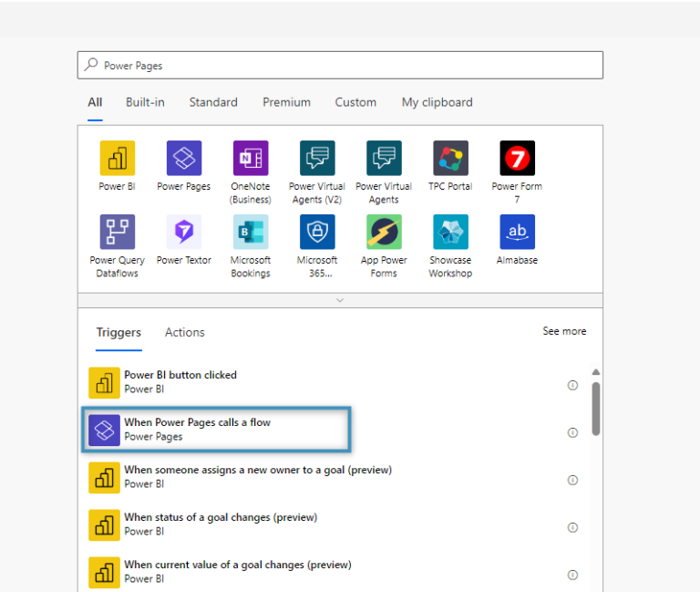The width and height of the screenshot is (700, 592).
Task: Click the See more link
Action: 564,331
